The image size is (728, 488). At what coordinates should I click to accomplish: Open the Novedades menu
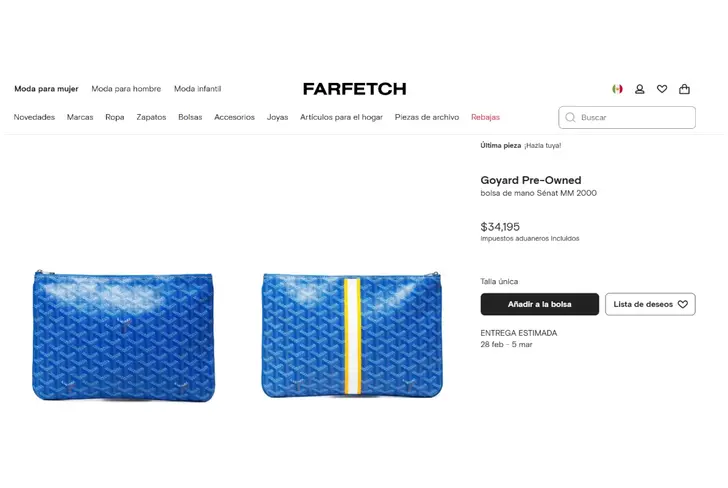tap(34, 117)
